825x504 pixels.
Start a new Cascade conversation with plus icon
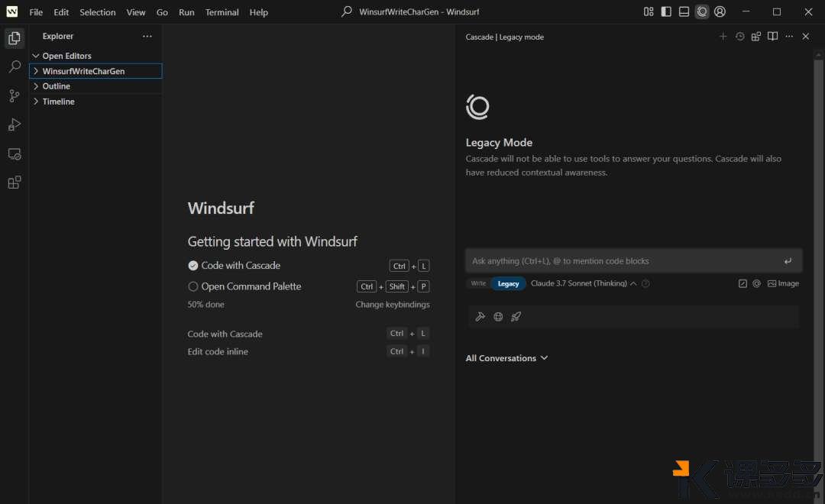tap(723, 37)
